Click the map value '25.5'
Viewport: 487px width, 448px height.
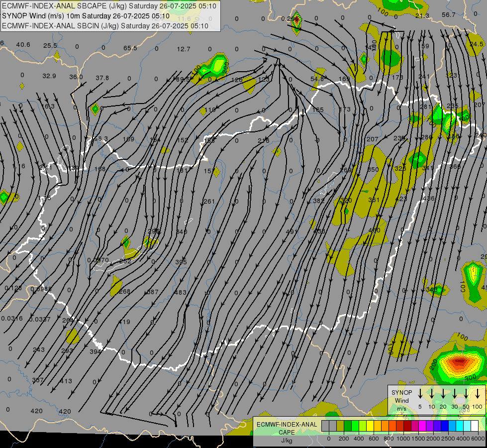pos(50,46)
